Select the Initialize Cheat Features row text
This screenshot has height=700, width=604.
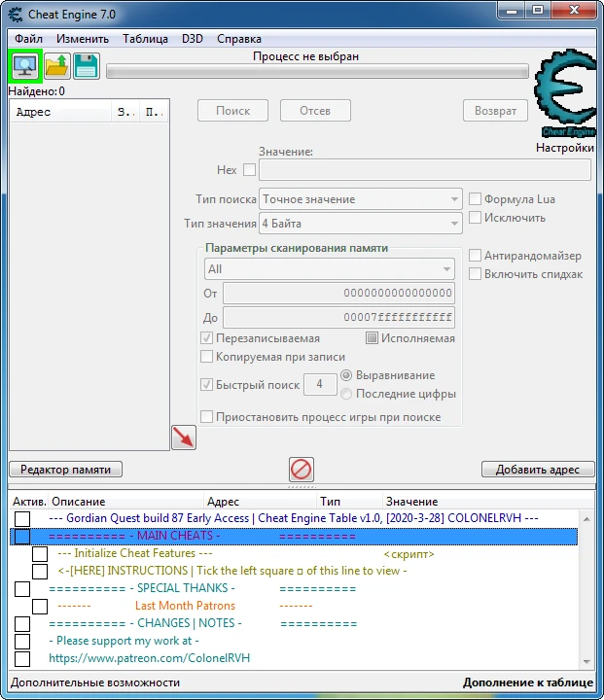pyautogui.click(x=135, y=553)
